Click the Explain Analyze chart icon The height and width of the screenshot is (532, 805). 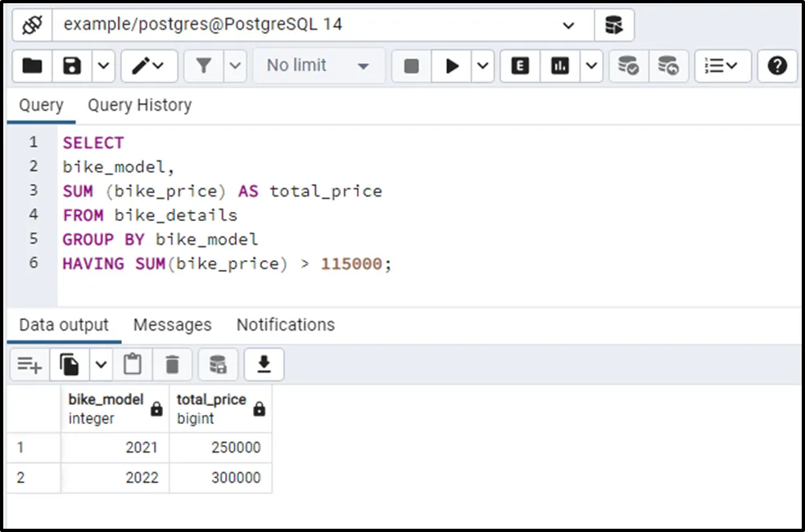tap(560, 66)
